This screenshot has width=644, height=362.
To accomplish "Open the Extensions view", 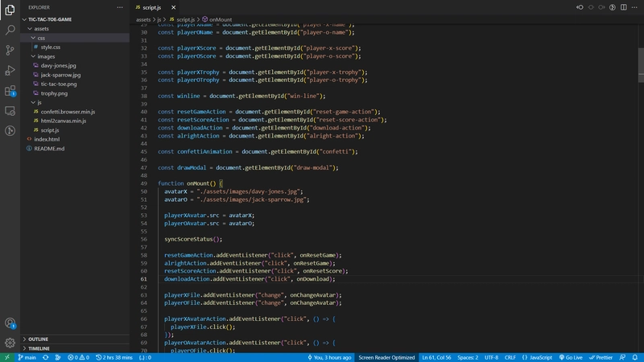I will click(10, 90).
